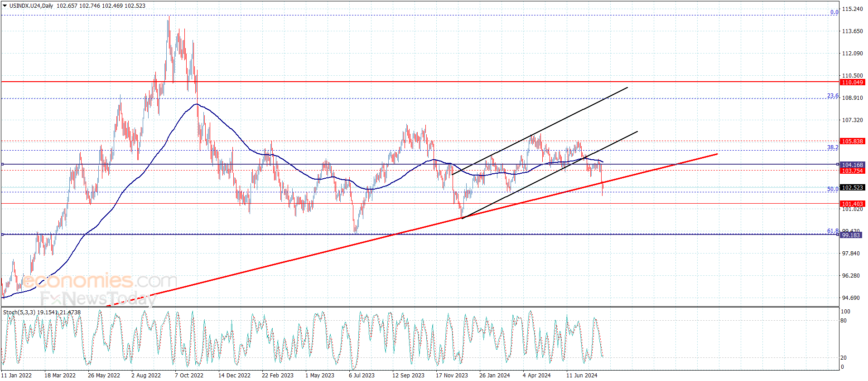Select the left anchor of the 104.168 horizontal line
The image size is (868, 381).
click(2, 164)
